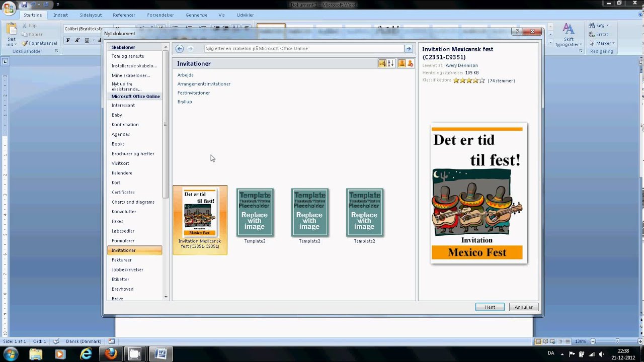Open the Udklipsholder dialog launcher

coord(57,51)
